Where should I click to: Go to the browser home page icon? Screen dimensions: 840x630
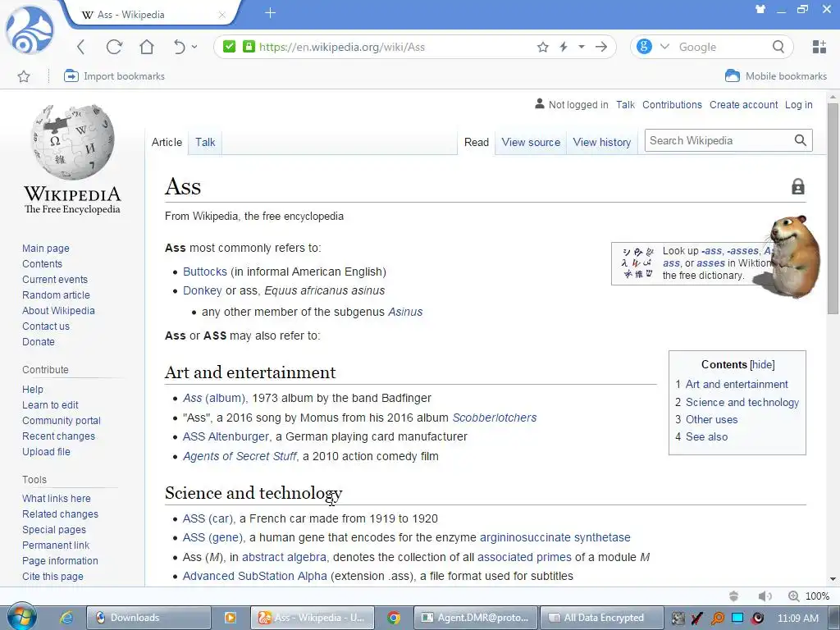pyautogui.click(x=146, y=47)
